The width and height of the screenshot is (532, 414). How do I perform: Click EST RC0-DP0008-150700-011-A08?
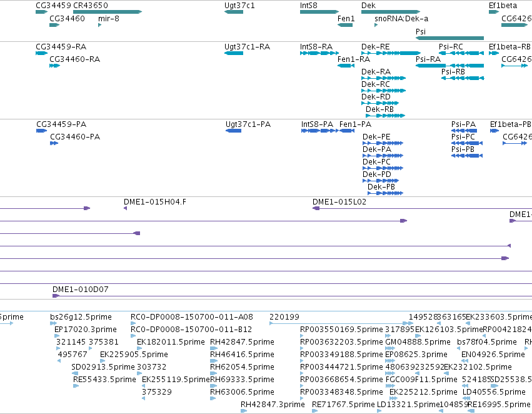(x=133, y=323)
